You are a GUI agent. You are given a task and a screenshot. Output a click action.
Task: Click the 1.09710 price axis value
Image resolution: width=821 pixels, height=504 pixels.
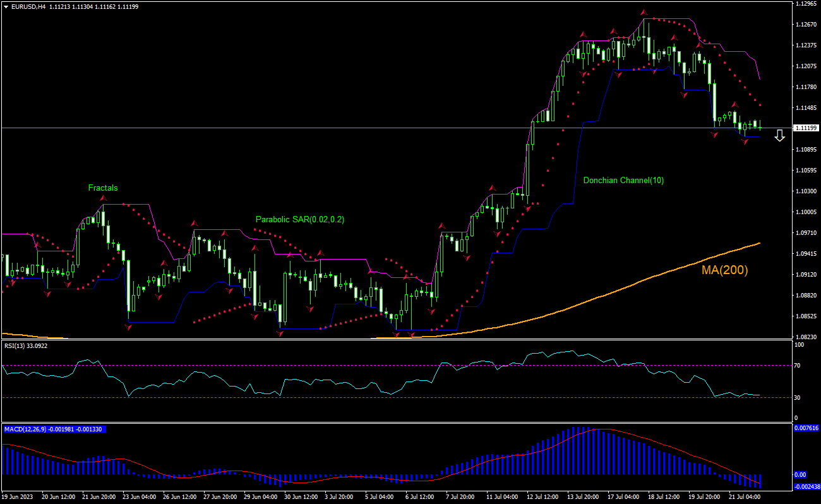point(806,233)
